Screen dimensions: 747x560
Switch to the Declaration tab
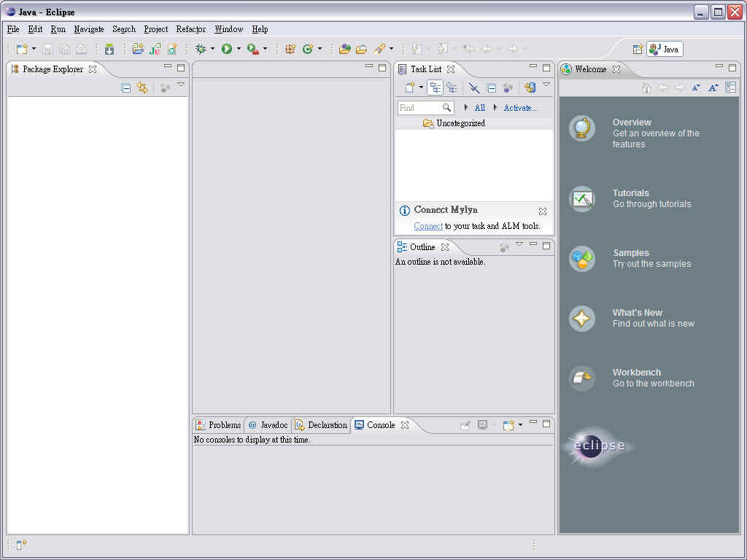pos(321,425)
